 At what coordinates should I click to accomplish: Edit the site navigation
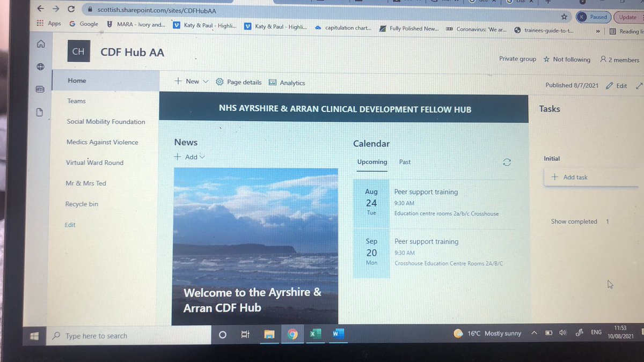[x=70, y=225]
